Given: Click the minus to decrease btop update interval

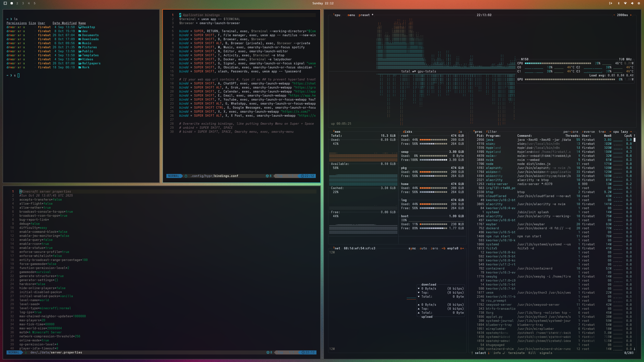Looking at the screenshot, I should pyautogui.click(x=614, y=15).
